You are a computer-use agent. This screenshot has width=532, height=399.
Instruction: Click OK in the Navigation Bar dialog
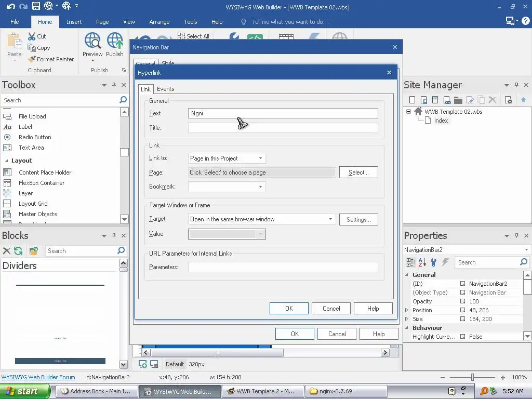pyautogui.click(x=295, y=334)
